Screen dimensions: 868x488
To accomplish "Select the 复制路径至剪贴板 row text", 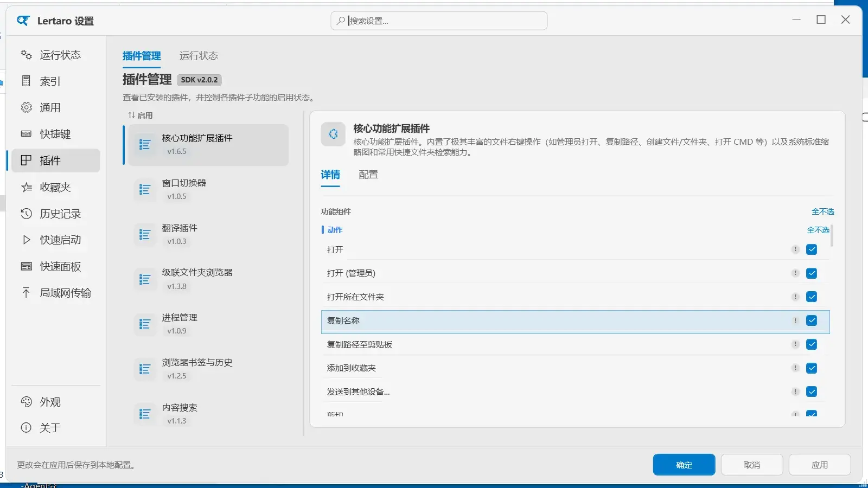I will [359, 344].
